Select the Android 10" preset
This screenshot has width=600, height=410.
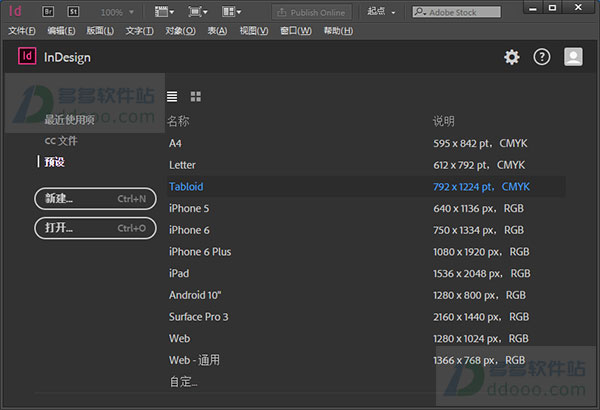click(366, 295)
